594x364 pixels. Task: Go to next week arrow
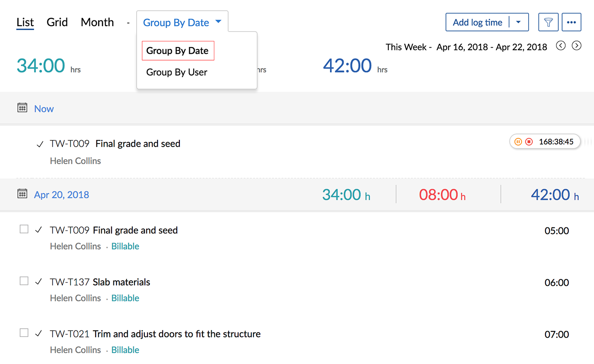coord(577,45)
